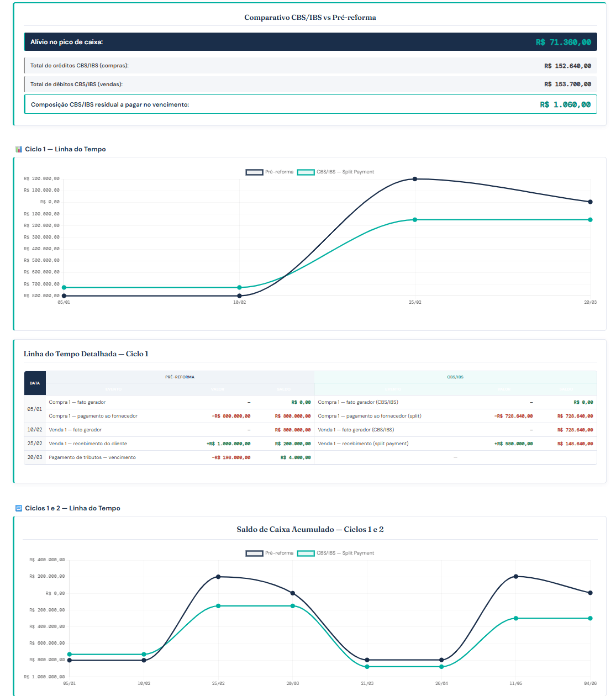The height and width of the screenshot is (696, 616).
Task: Click the -R$ 196.000,00 tax payment value
Action: 231,457
